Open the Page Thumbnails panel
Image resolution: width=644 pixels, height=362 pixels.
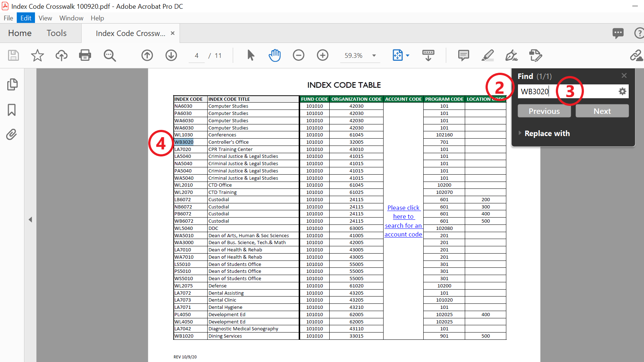point(12,84)
